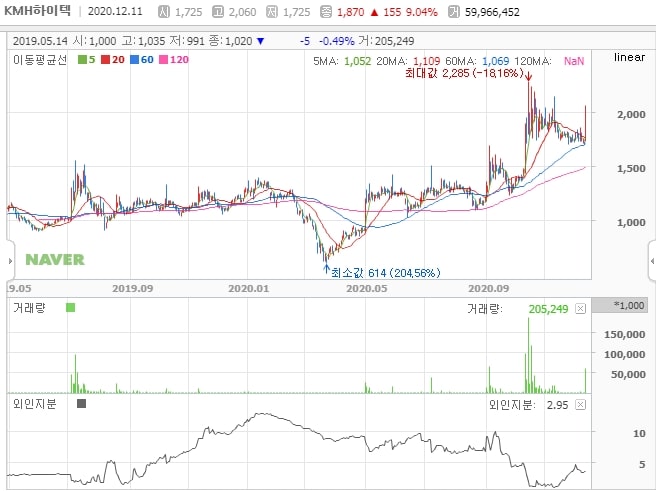Click the 2019.05.14 date in info bar
656x491 pixels.
point(40,41)
